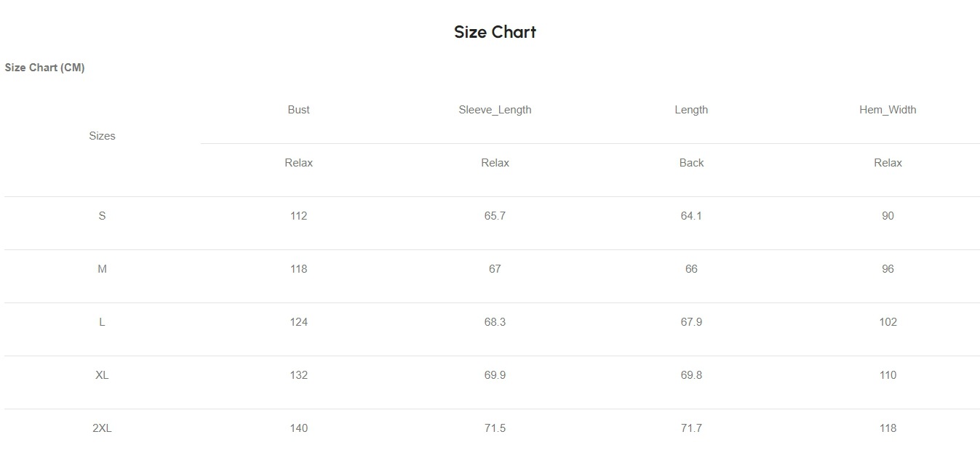Click the hem width value 110
This screenshot has width=980, height=461.
click(888, 375)
